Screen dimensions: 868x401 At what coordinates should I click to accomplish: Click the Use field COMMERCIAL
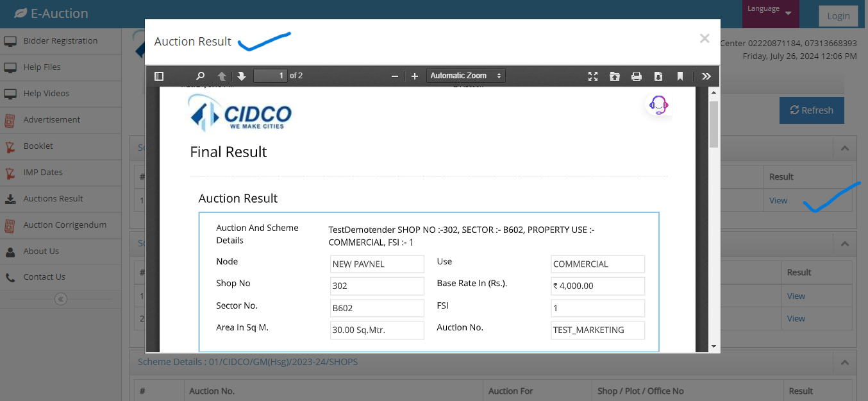[597, 264]
